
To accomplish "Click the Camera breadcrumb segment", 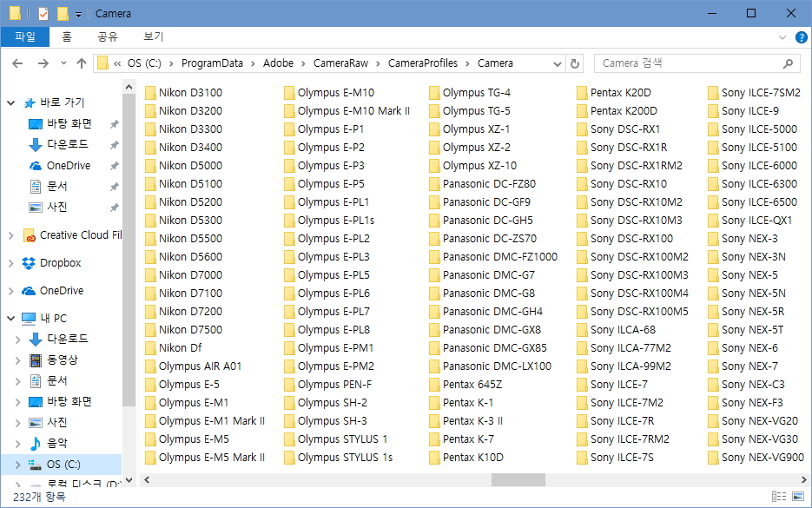I will pyautogui.click(x=495, y=63).
